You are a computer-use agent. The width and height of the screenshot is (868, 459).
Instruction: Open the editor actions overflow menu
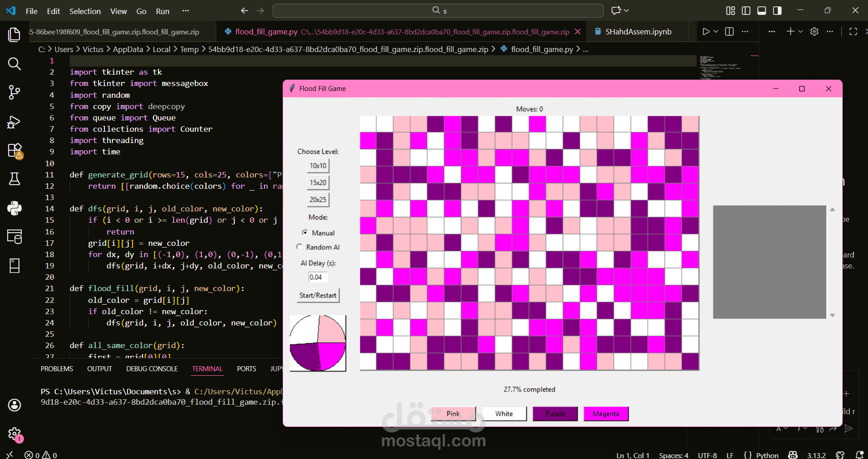pyautogui.click(x=745, y=31)
